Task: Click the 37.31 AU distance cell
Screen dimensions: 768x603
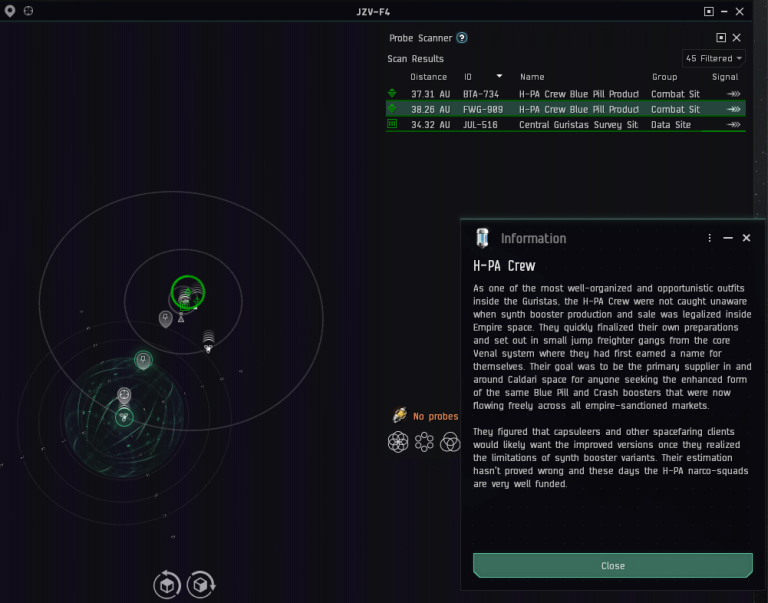Action: tap(430, 94)
